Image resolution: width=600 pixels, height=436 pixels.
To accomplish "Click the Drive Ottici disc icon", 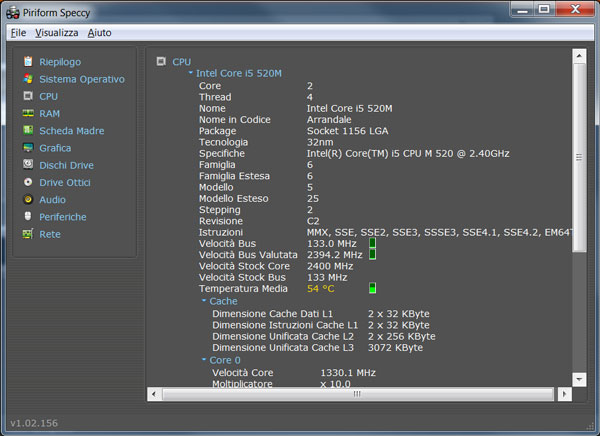I will tap(28, 182).
